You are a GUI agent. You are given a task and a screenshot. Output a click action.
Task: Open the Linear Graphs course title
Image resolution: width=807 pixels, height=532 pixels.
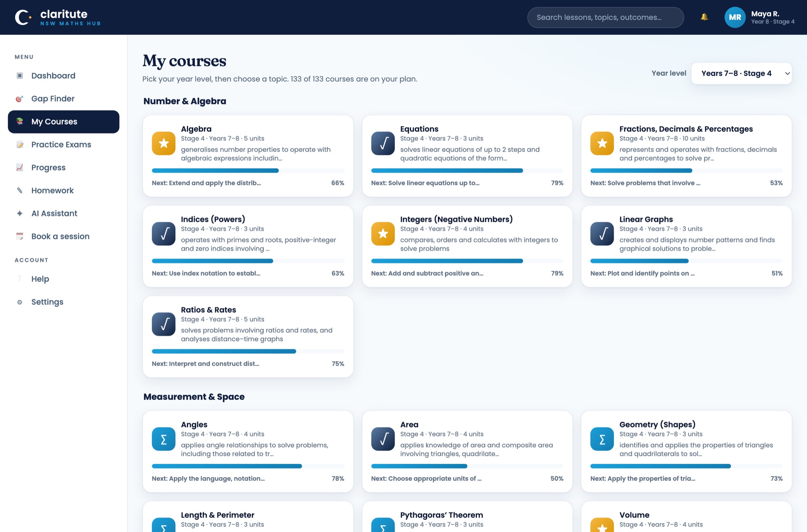click(x=646, y=219)
